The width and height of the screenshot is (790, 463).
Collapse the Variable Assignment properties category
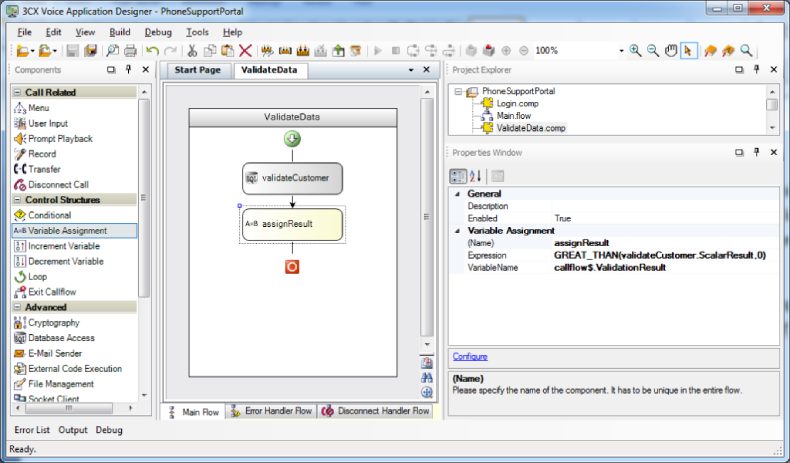pos(458,230)
